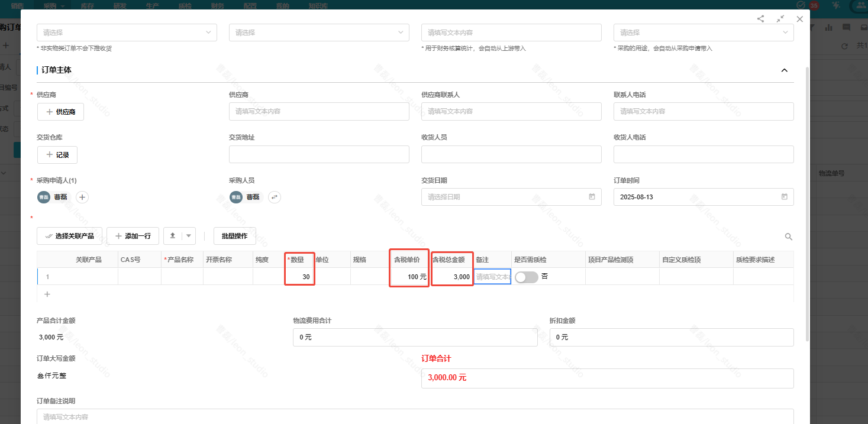Open the calendar icon in 交货日期 field
This screenshot has height=424, width=868.
(x=592, y=197)
